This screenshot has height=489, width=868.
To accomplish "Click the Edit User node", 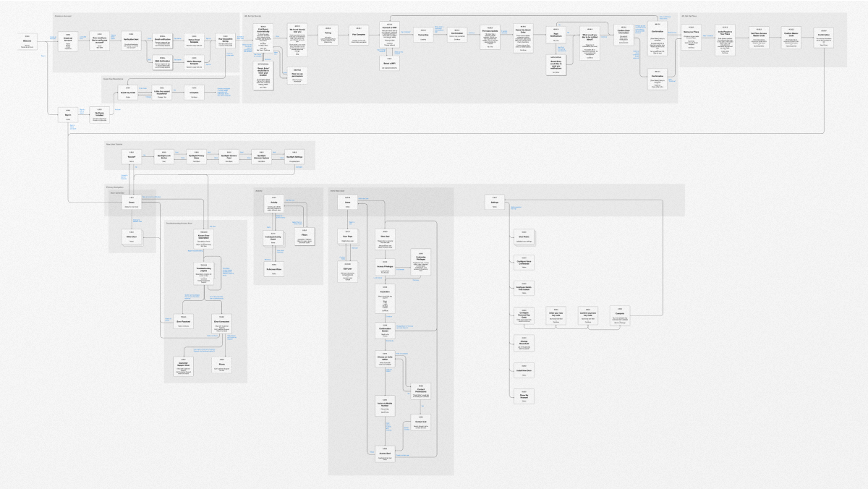I will coord(347,270).
